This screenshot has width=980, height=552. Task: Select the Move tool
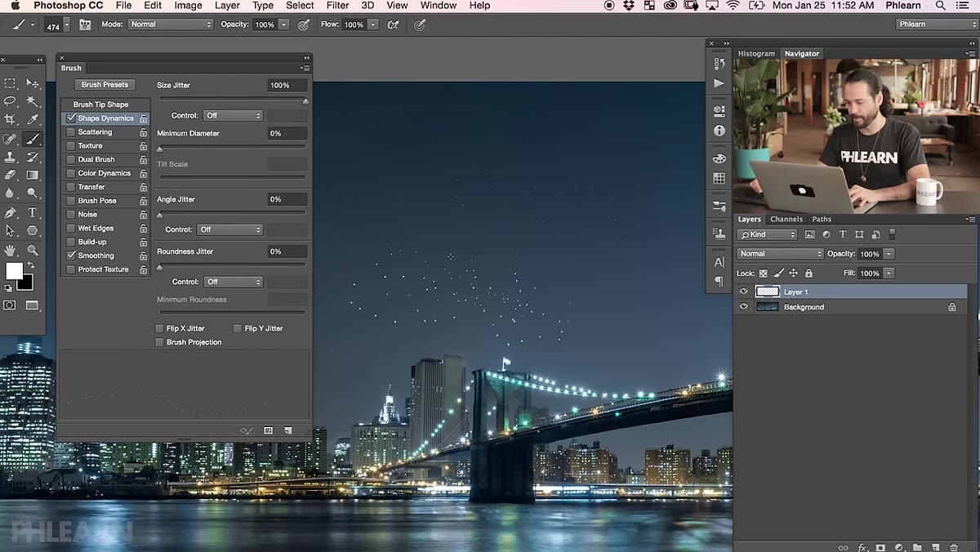(x=33, y=83)
